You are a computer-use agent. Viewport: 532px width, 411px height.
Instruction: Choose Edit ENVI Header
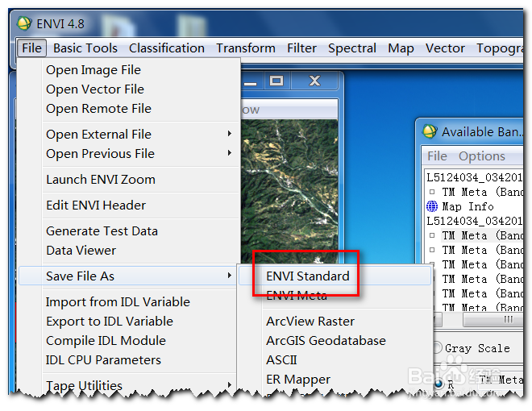(x=96, y=205)
